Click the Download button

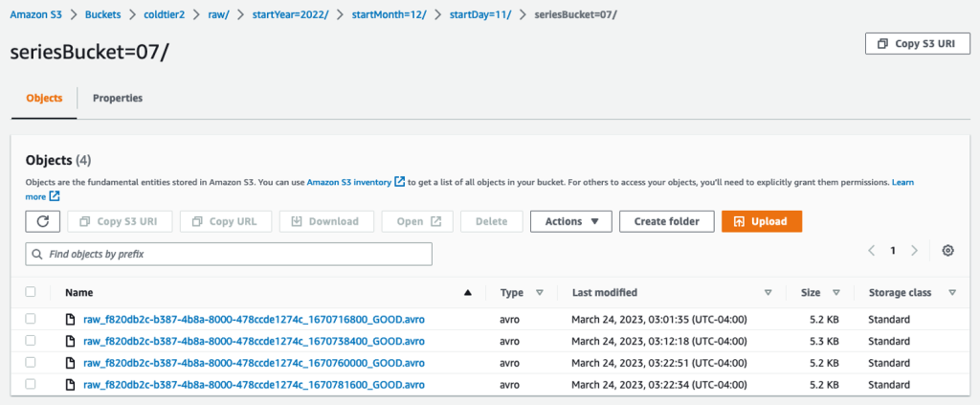(326, 221)
